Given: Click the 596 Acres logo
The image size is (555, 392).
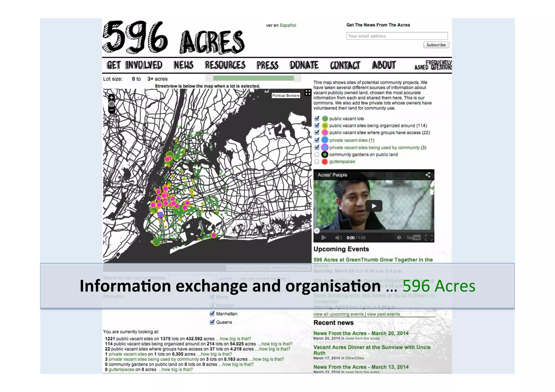Looking at the screenshot, I should tap(173, 37).
